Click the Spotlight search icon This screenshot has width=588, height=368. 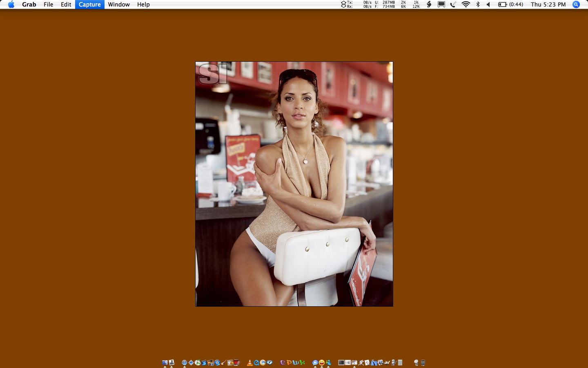coord(576,4)
